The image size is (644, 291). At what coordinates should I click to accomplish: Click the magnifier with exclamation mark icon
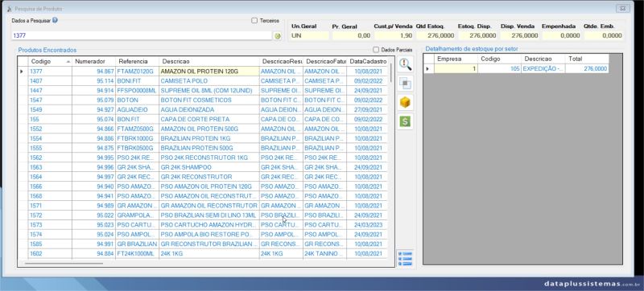[x=405, y=64]
